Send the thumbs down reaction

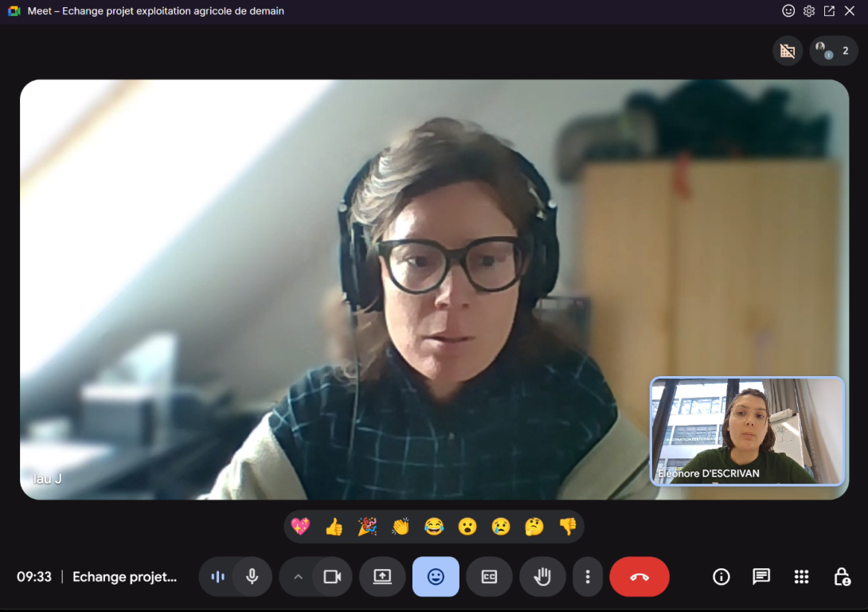568,526
